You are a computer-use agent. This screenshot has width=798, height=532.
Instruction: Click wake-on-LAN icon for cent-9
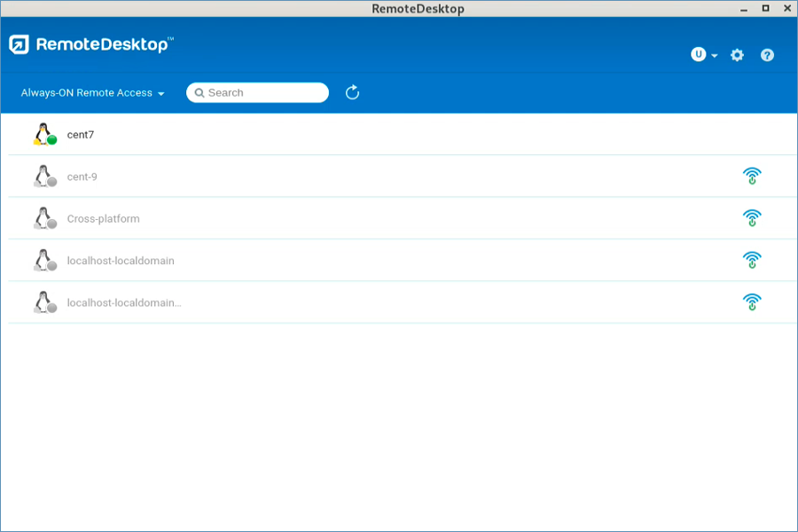752,176
